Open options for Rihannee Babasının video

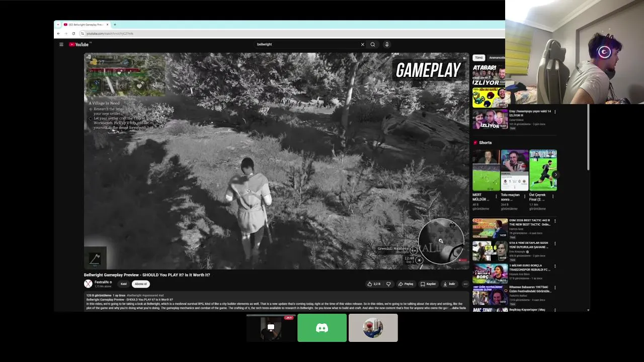coord(555,289)
